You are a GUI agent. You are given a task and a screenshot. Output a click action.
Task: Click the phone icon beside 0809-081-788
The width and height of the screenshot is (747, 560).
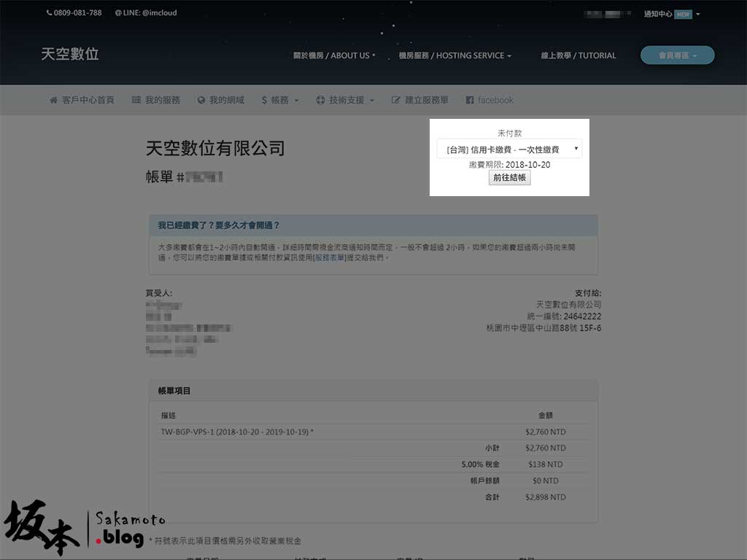49,13
